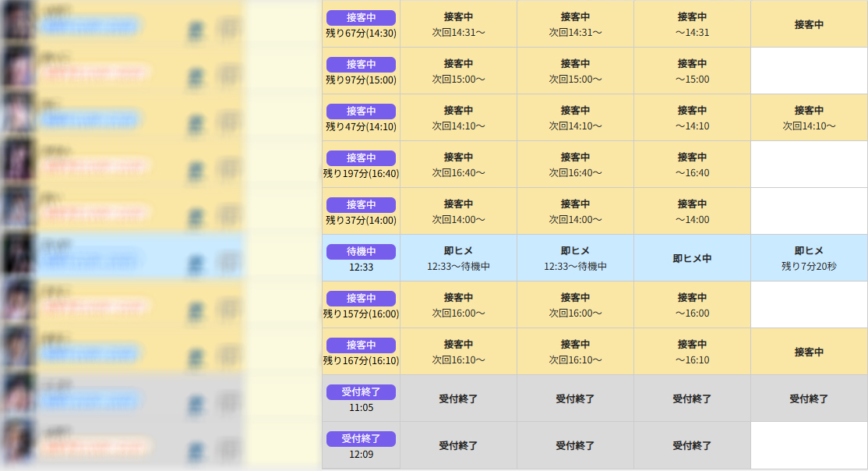Open the 接客中 cell ending 〜16:10
The image size is (868, 471).
point(692,352)
